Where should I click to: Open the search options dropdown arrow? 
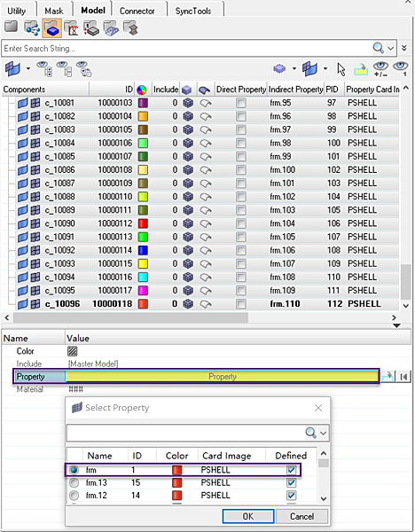pyautogui.click(x=391, y=48)
